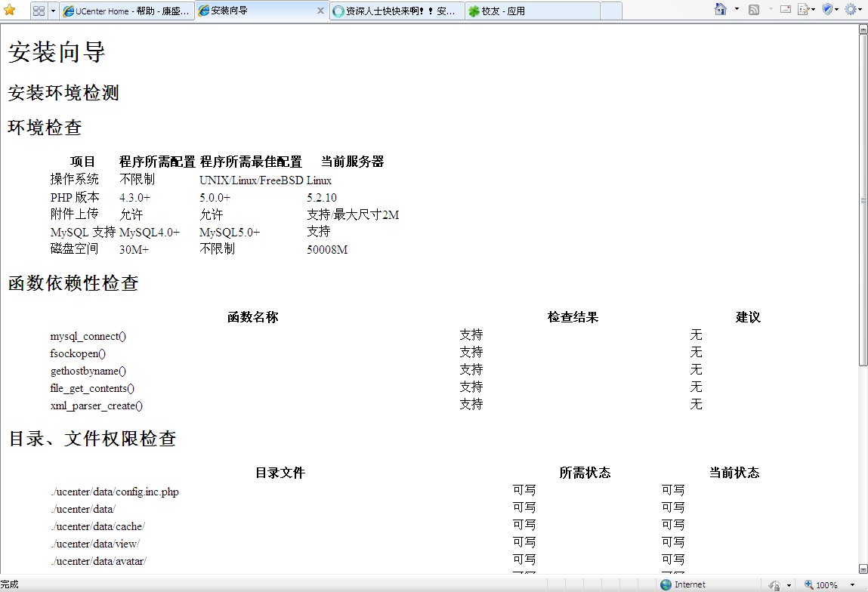Expand the feeds dropdown arrow
Viewport: 868px width, 592px height.
pos(771,9)
